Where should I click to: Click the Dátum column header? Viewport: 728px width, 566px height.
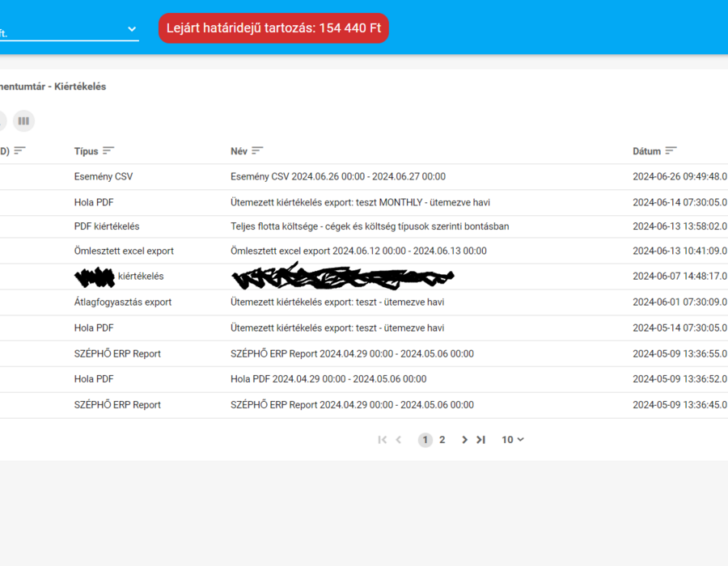click(646, 151)
